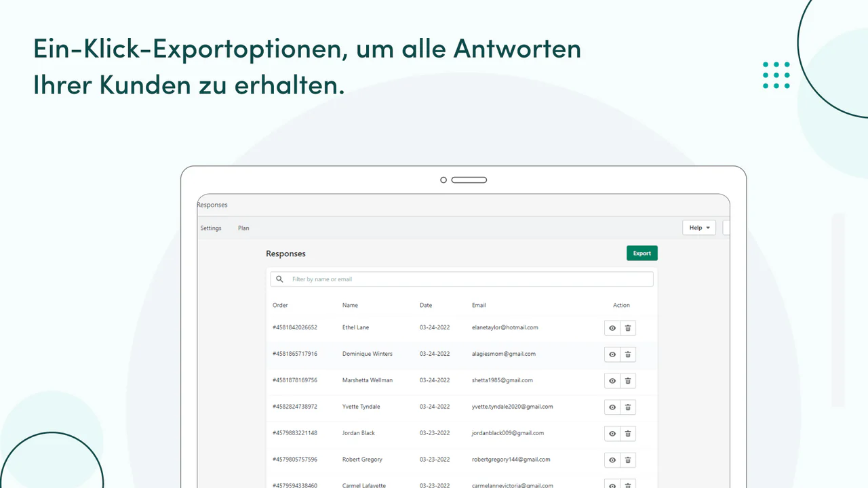View response from Robert Gregory

(x=612, y=460)
